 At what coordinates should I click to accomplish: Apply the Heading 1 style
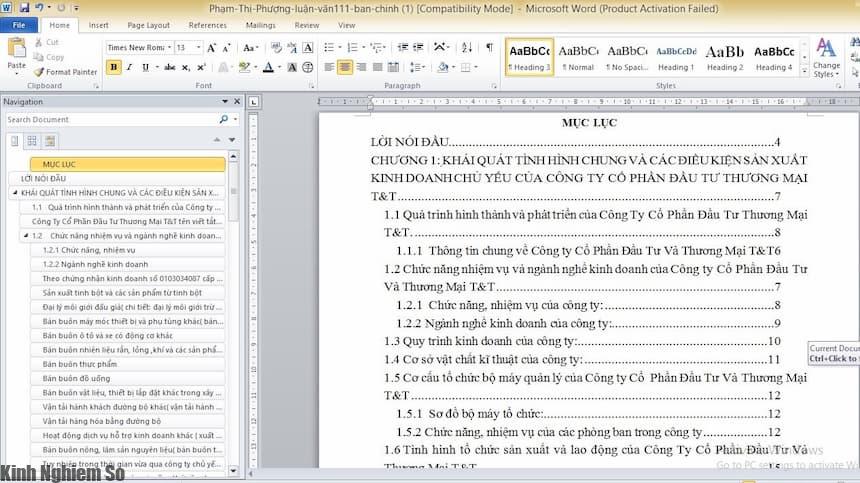click(x=676, y=57)
